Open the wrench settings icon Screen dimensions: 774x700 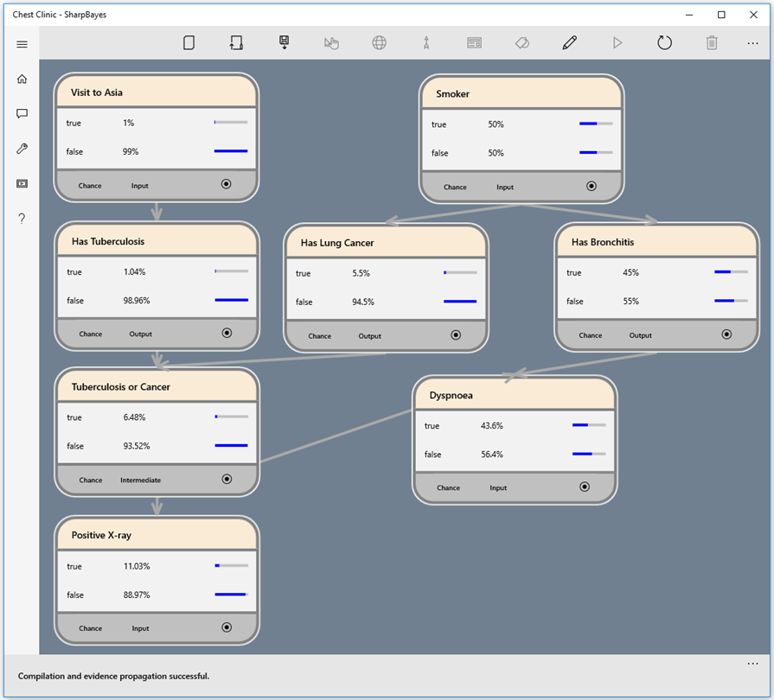tap(22, 149)
